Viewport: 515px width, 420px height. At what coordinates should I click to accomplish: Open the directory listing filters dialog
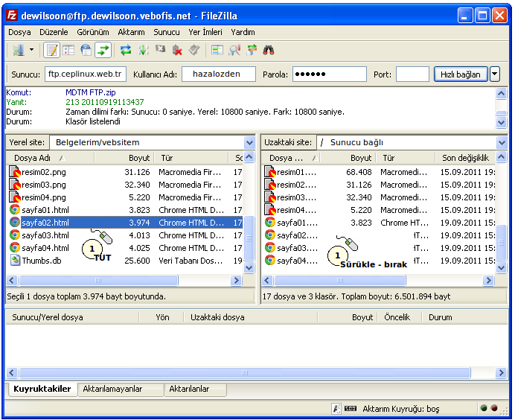coord(217,51)
